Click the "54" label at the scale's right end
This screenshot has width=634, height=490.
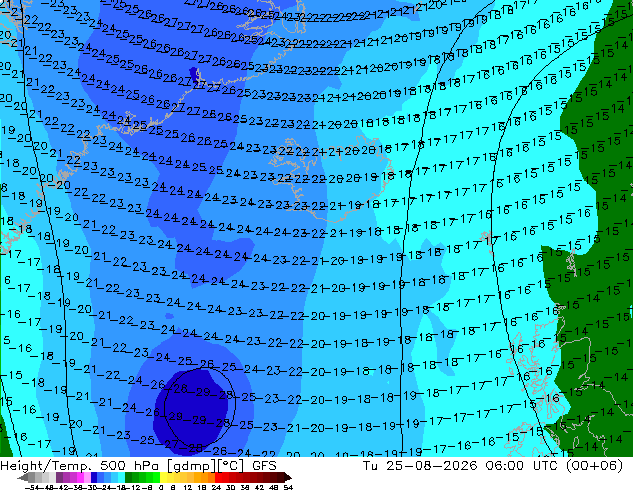point(288,488)
